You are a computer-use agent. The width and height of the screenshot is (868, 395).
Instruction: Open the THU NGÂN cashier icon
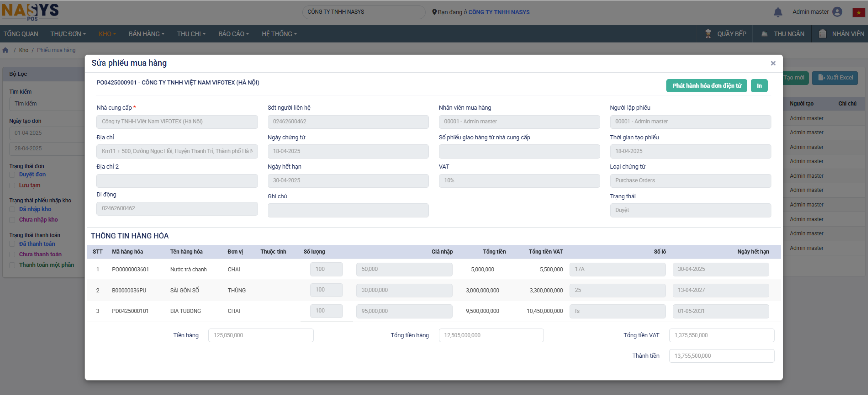click(x=765, y=34)
